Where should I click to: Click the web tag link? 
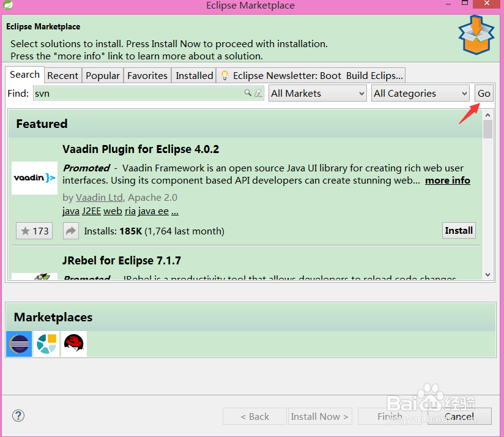point(113,211)
